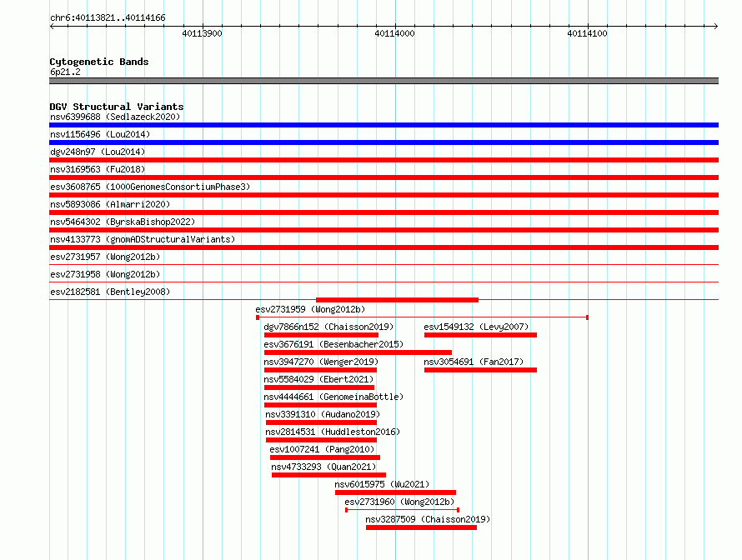Click the 40114100 ruler position label
742x560 pixels.
click(587, 33)
